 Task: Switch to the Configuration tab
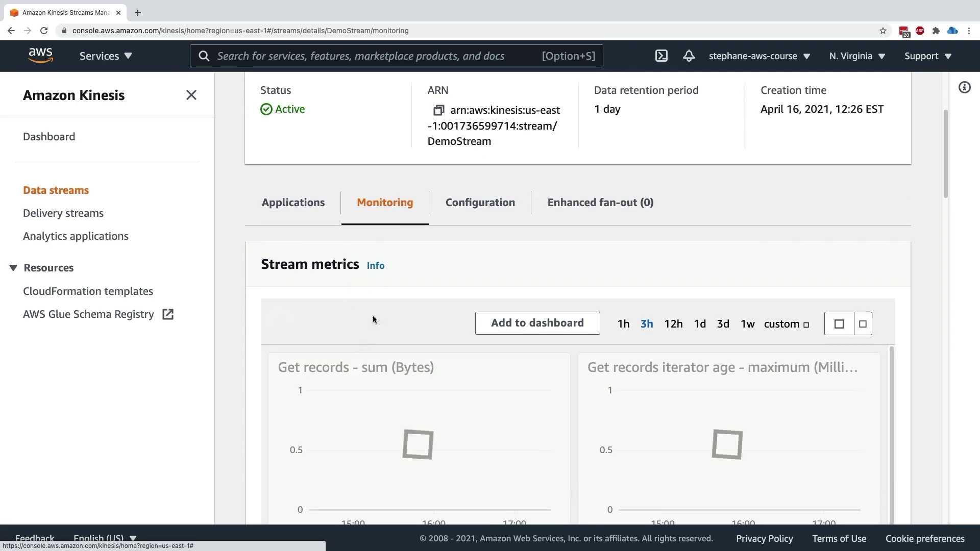click(480, 203)
